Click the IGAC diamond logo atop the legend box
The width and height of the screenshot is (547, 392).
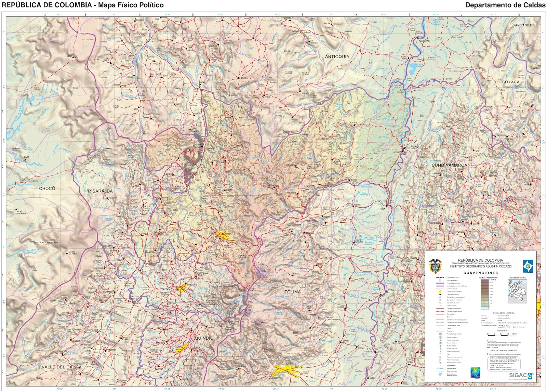tap(528, 266)
